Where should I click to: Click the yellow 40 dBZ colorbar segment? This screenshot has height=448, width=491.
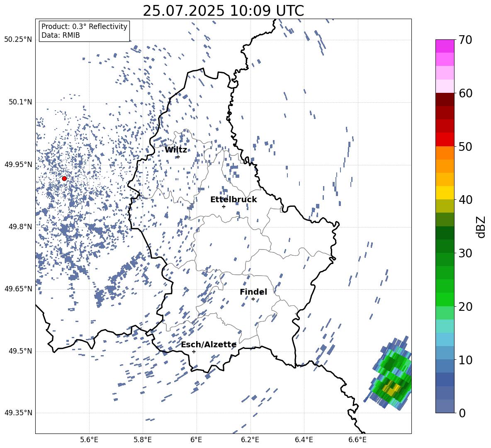click(x=445, y=193)
